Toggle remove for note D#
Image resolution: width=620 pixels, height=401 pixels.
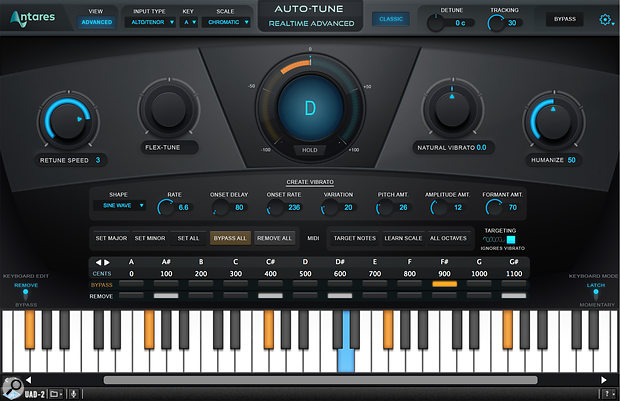coord(340,295)
